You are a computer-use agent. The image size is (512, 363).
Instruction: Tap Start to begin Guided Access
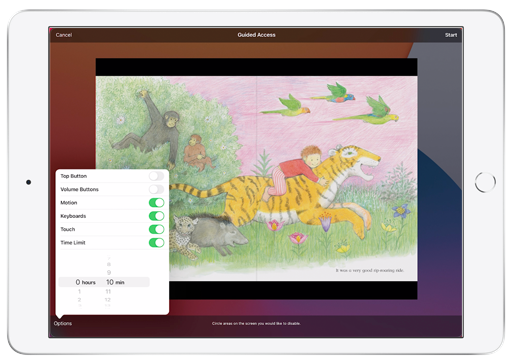[x=451, y=35]
